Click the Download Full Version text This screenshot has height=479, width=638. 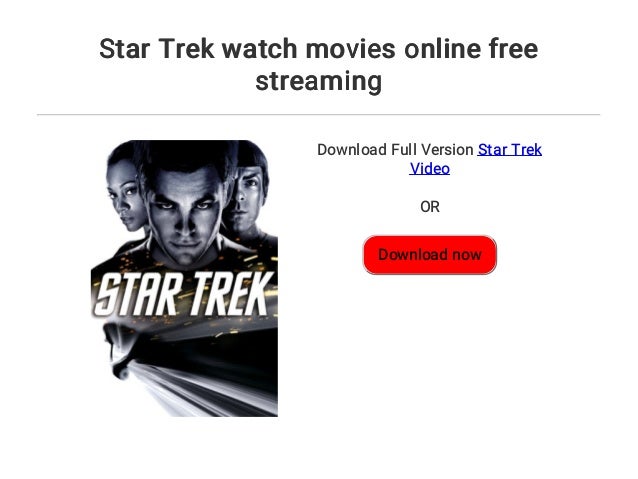395,150
